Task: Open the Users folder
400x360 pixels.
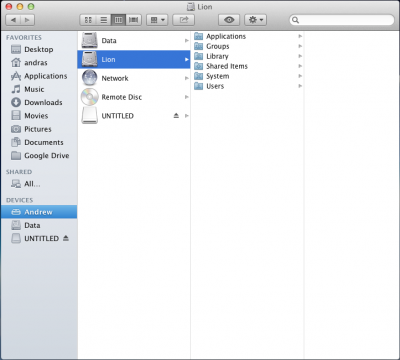Action: pos(248,86)
